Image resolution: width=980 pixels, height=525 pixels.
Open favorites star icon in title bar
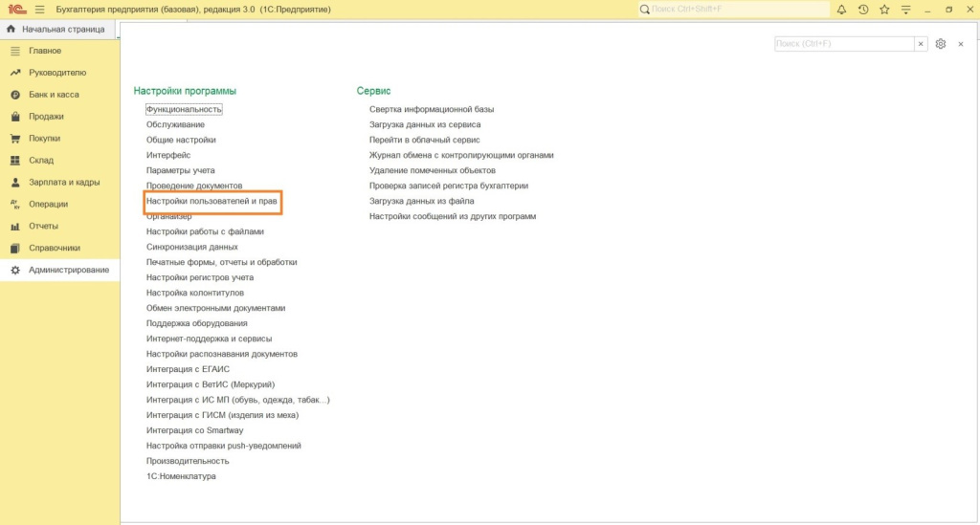tap(884, 10)
